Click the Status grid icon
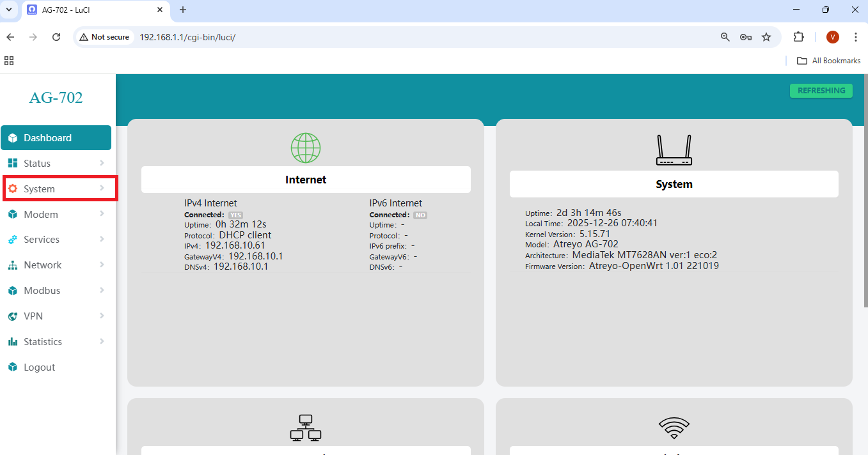This screenshot has width=868, height=455. point(12,164)
